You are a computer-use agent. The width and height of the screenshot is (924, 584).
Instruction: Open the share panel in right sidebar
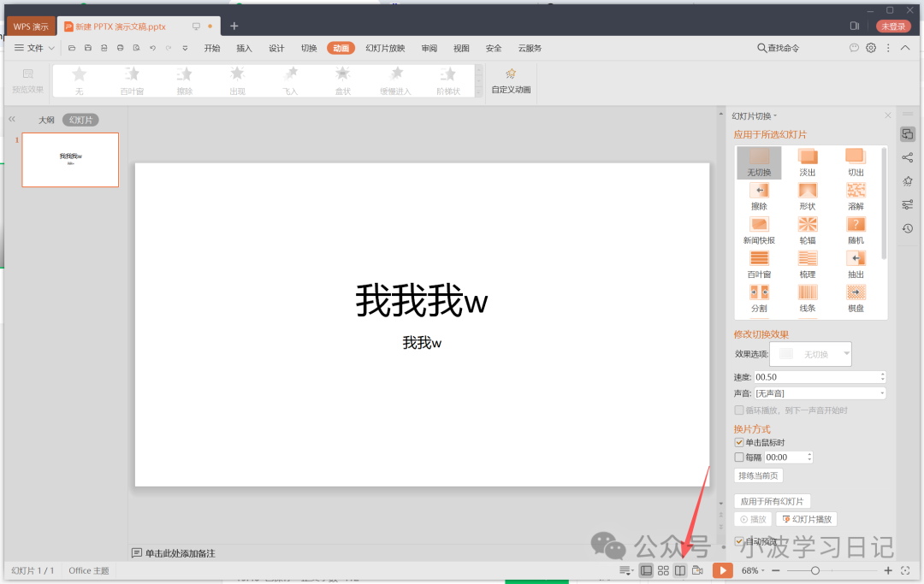point(908,157)
